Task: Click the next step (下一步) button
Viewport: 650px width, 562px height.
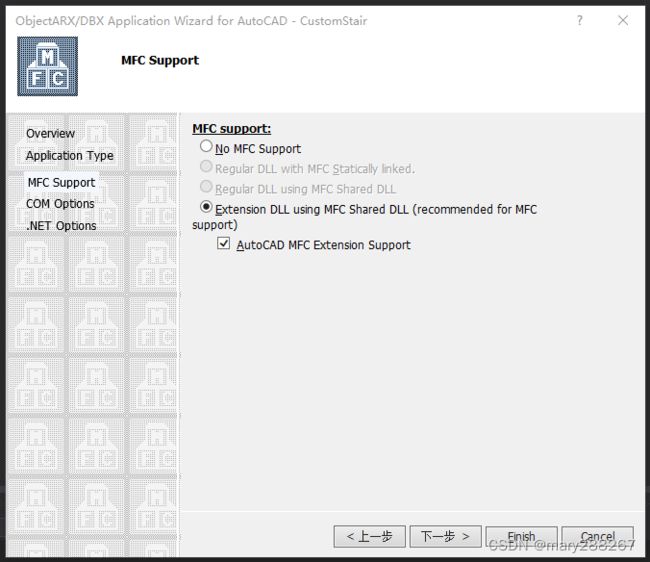Action: click(x=446, y=537)
